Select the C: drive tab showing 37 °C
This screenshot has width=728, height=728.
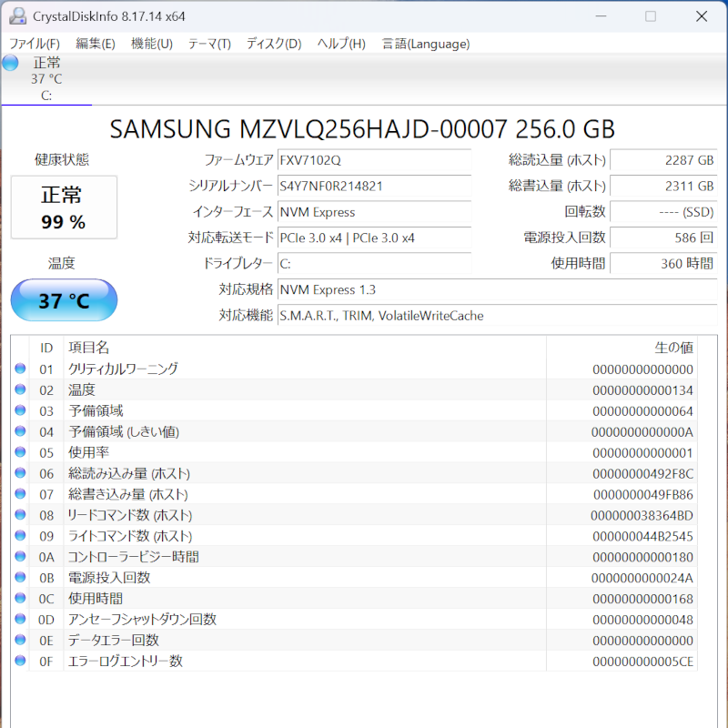pos(46,79)
